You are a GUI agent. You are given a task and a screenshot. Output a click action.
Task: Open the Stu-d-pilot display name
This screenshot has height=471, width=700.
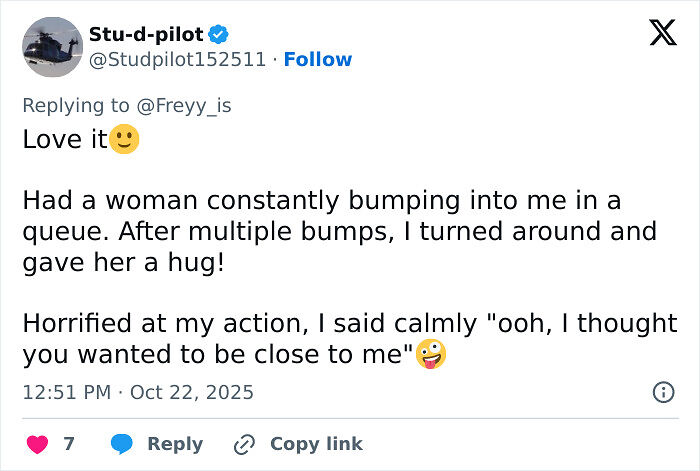coord(146,35)
